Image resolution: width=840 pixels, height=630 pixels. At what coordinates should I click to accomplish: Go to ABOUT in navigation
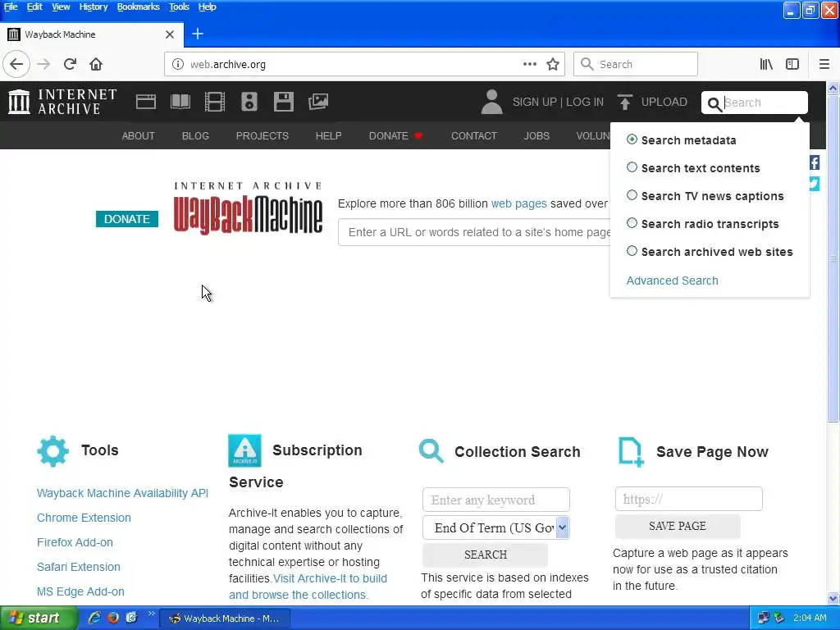point(138,135)
